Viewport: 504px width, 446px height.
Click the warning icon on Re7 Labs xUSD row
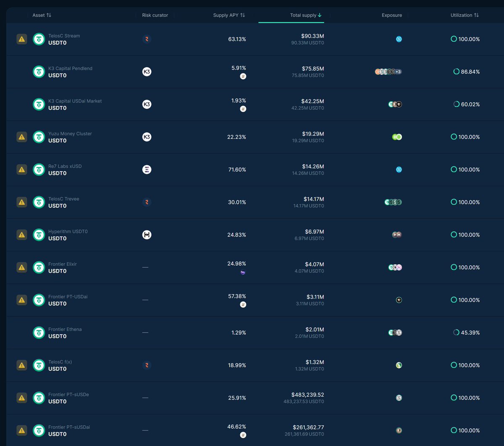click(x=22, y=169)
